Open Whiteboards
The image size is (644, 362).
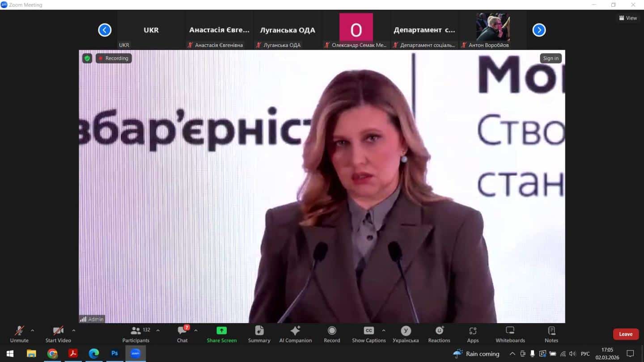510,334
